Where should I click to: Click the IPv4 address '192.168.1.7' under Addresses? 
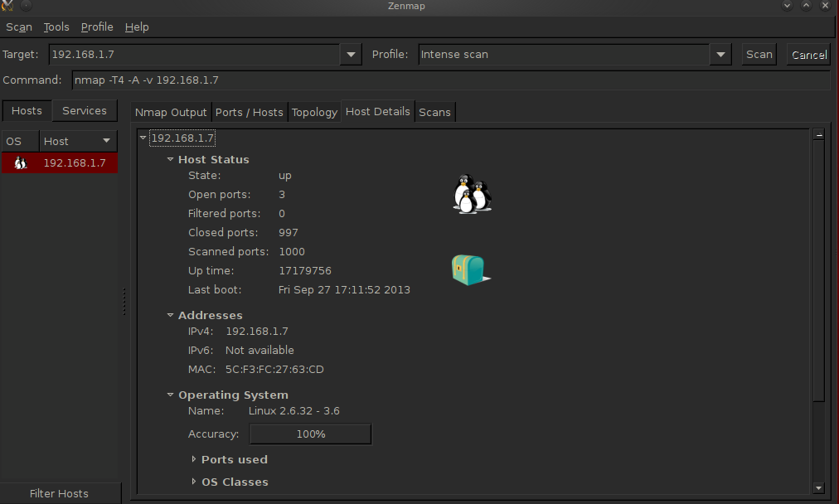pyautogui.click(x=257, y=332)
